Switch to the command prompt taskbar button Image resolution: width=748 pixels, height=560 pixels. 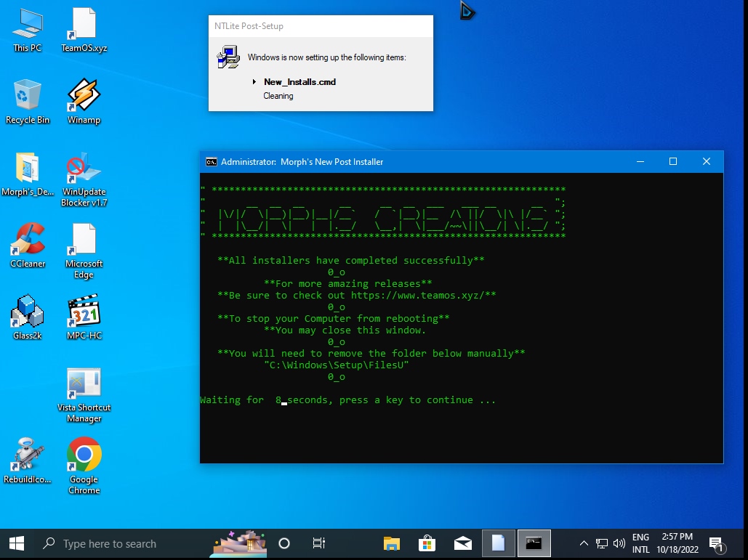tap(534, 543)
